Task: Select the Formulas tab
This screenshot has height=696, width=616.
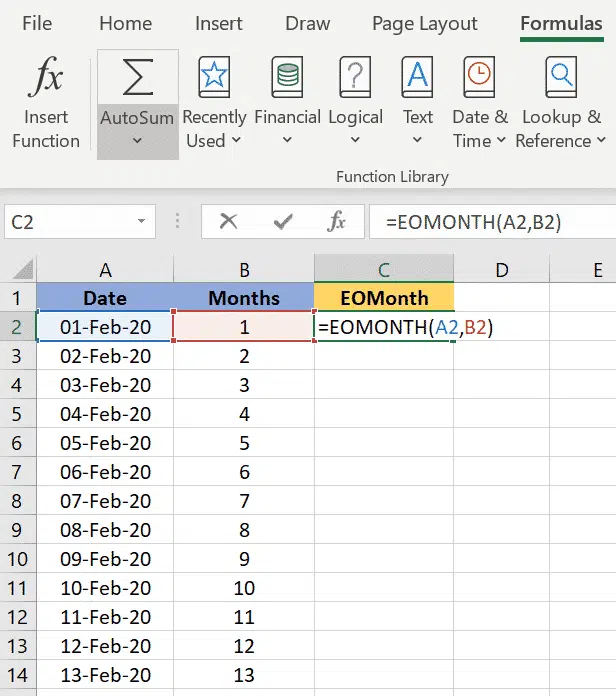Action: pos(561,23)
